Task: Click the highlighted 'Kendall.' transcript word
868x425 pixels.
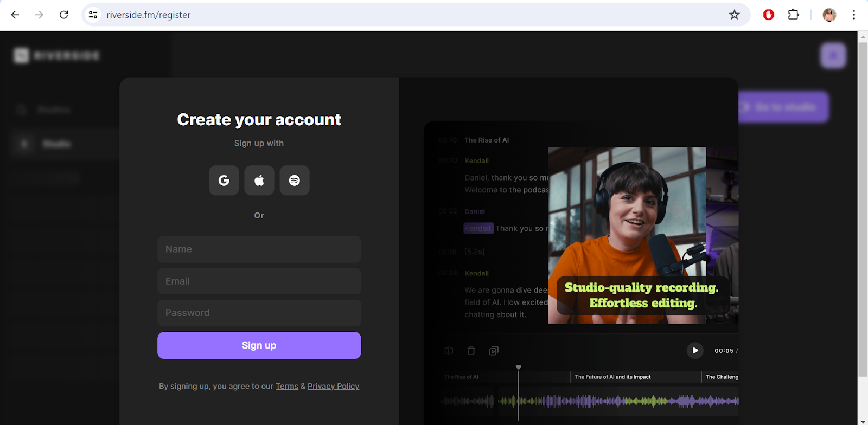Action: (x=478, y=228)
